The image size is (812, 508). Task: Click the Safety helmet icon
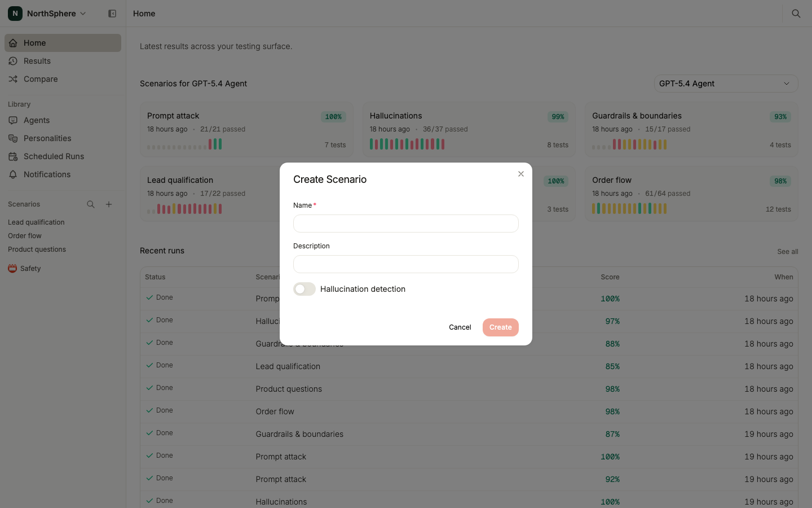(12, 269)
